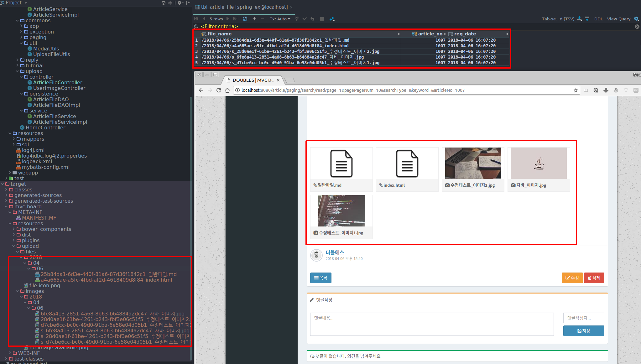Collapse the target folder node
The height and width of the screenshot is (364, 641).
pos(3,184)
